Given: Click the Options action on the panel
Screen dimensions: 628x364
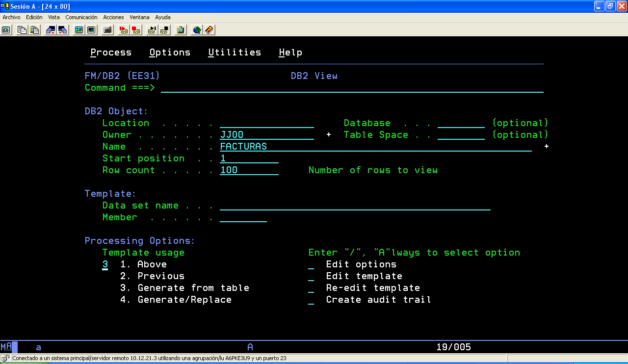Looking at the screenshot, I should pos(170,52).
